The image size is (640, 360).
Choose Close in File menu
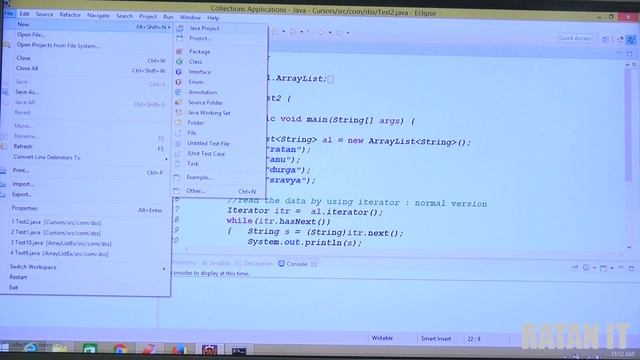pyautogui.click(x=23, y=58)
